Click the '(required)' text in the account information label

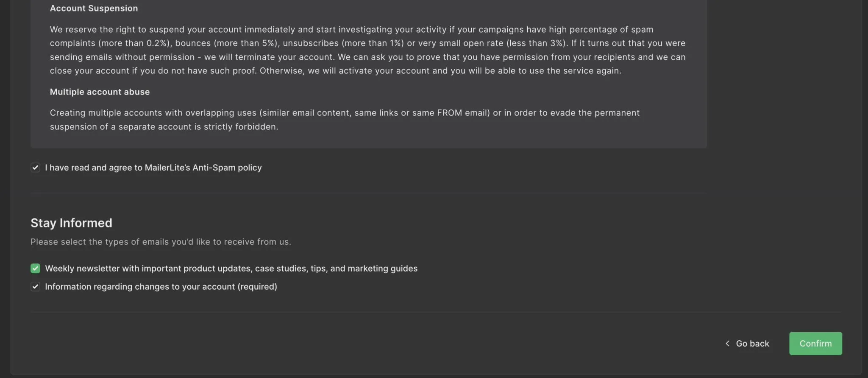click(x=257, y=287)
